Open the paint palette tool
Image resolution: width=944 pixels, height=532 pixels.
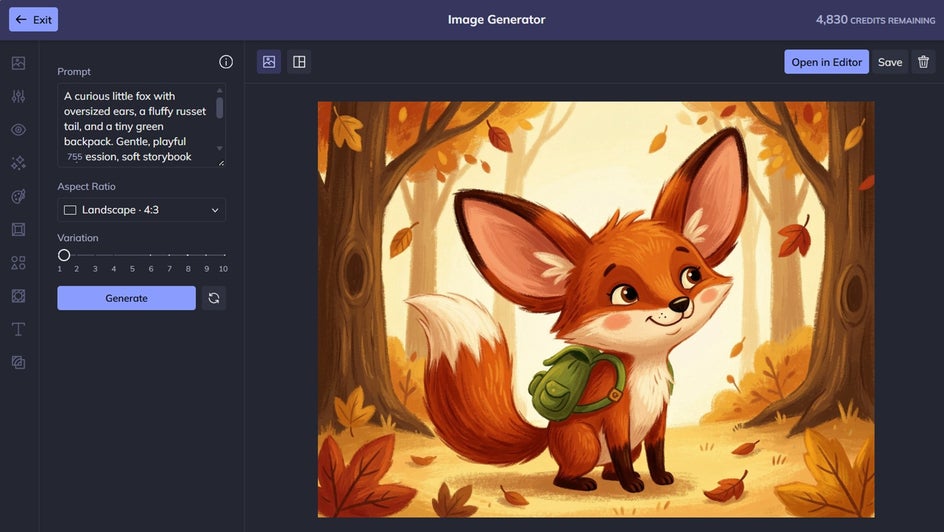tap(19, 196)
